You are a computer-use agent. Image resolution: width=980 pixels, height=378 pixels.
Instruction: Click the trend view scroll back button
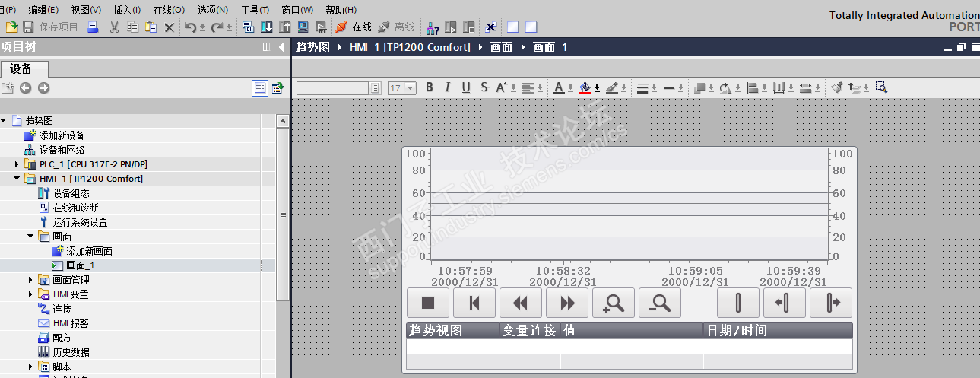(521, 303)
